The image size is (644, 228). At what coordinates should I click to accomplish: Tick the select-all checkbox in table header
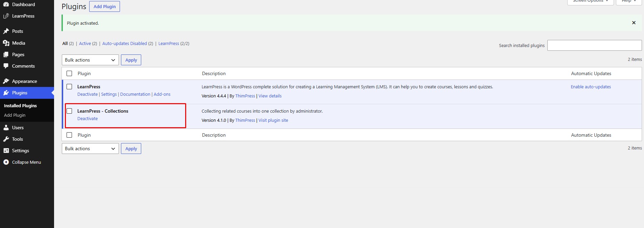click(69, 73)
